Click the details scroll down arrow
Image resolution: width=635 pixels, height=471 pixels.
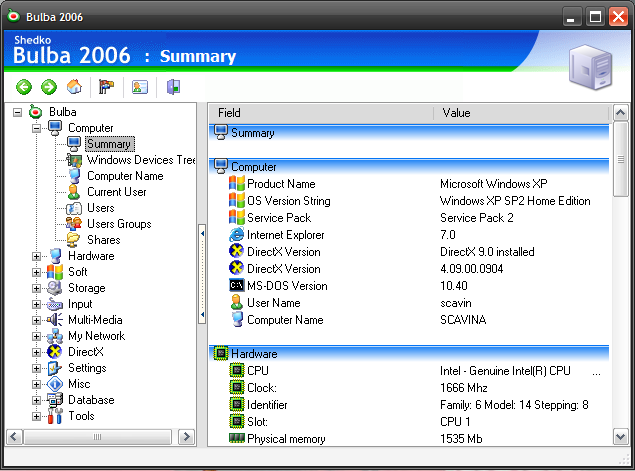point(620,437)
